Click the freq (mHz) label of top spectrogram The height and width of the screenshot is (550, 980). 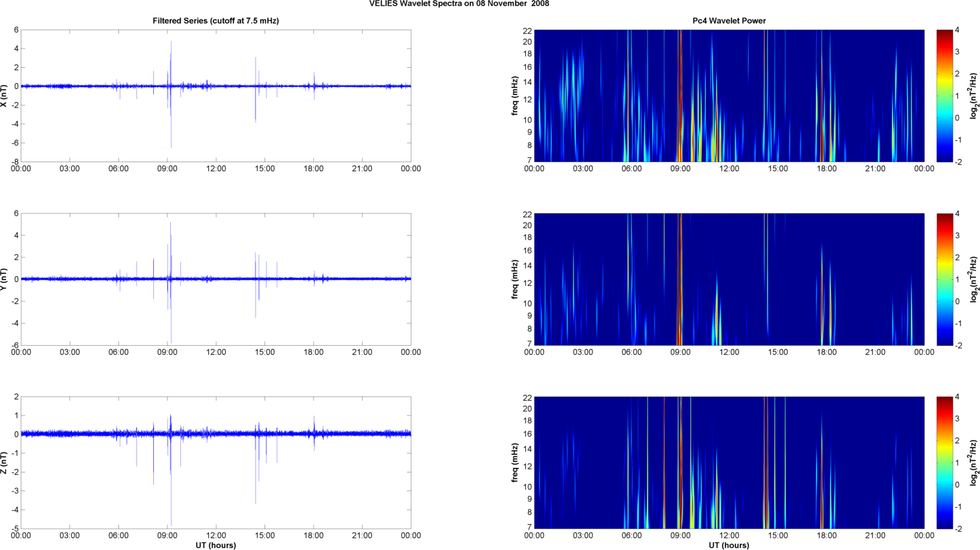[x=514, y=96]
